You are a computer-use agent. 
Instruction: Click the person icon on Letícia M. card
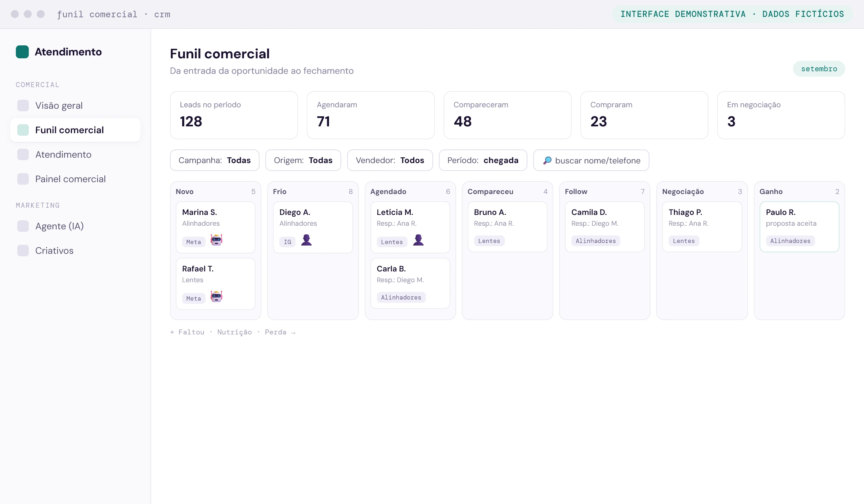point(418,240)
